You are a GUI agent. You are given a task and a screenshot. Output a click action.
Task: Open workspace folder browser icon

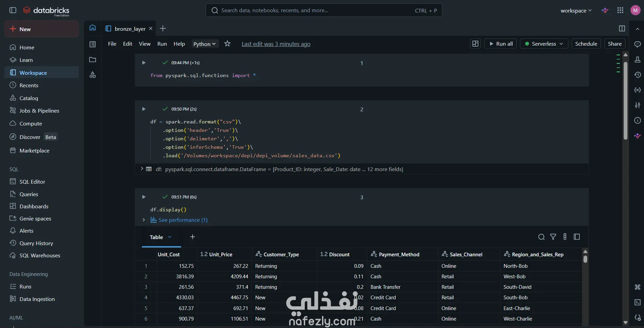(93, 60)
